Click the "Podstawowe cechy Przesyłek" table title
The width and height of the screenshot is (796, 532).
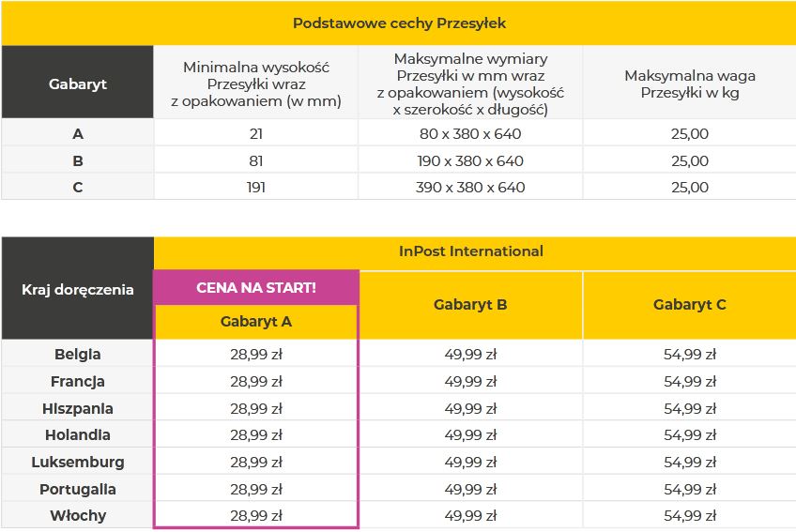point(399,23)
